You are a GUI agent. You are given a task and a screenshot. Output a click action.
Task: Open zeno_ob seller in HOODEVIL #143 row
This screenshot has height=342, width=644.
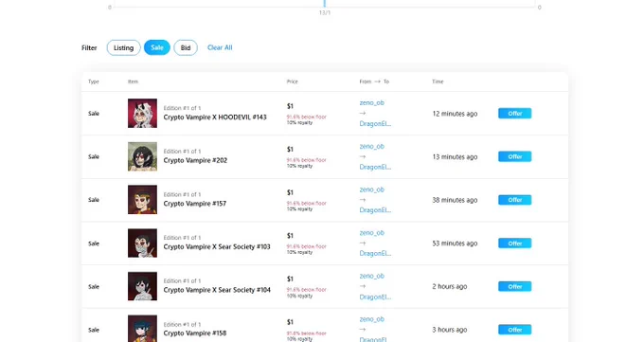[371, 102]
